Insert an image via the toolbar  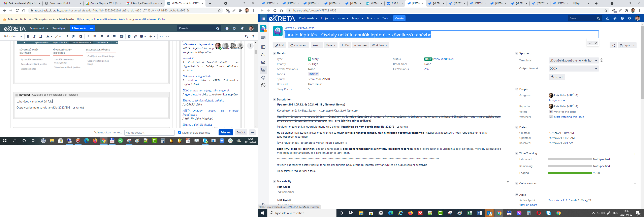pyautogui.click(x=129, y=36)
